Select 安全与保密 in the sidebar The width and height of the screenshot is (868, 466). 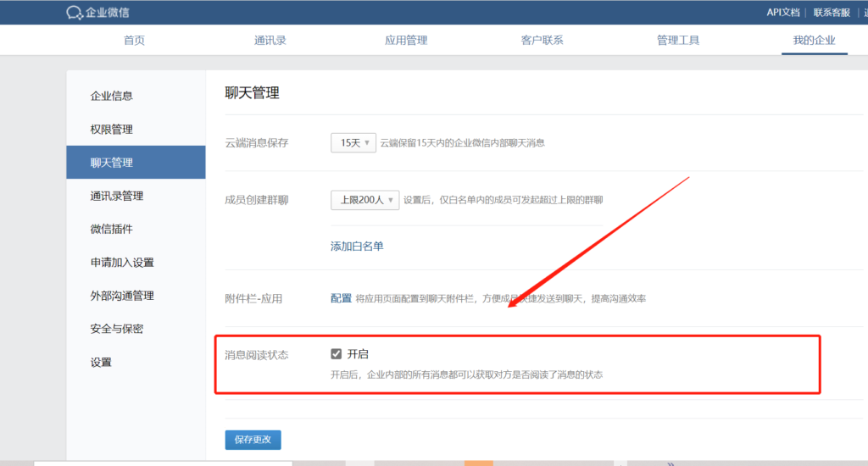[x=117, y=329]
